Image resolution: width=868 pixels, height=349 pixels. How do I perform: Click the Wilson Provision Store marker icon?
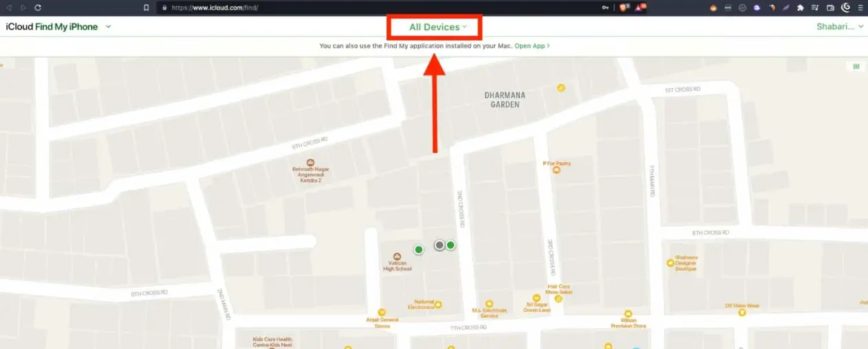point(629,313)
